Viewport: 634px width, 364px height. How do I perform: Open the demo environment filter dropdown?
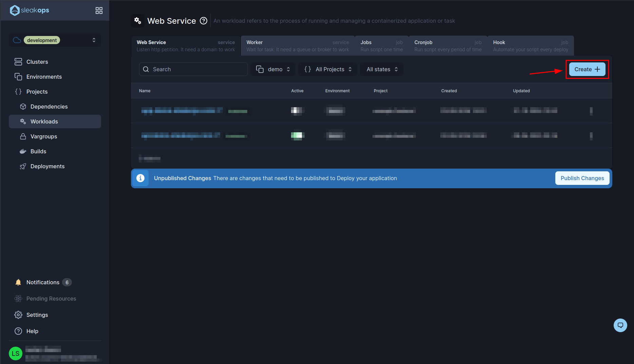(273, 69)
